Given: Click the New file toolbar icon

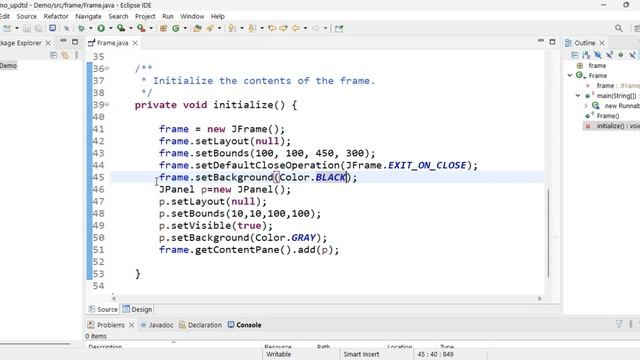Looking at the screenshot, I should tap(7, 28).
